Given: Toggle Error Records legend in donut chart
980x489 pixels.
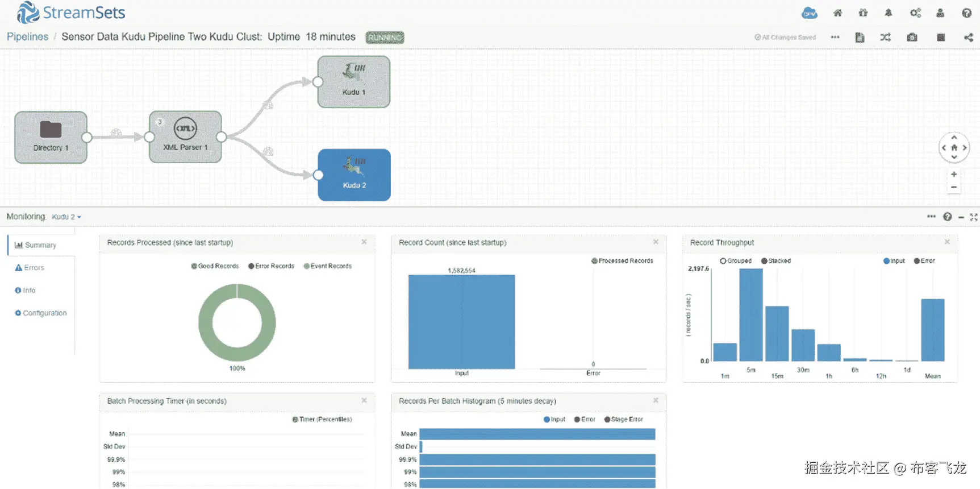Looking at the screenshot, I should (271, 266).
